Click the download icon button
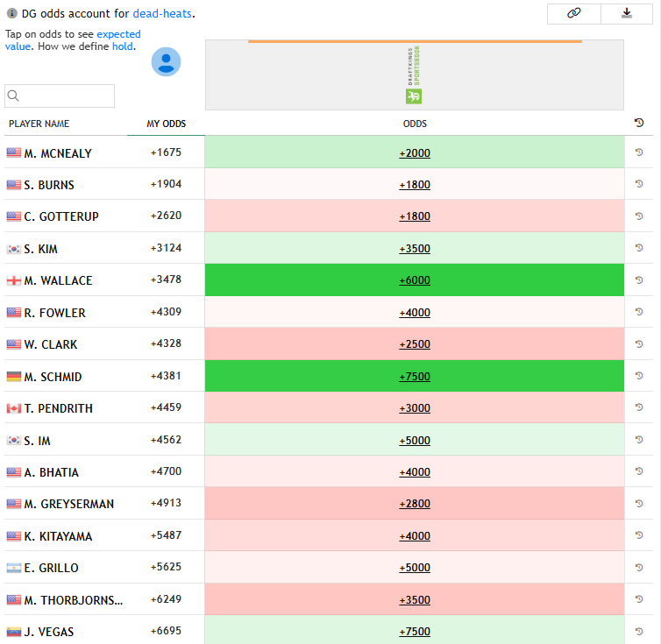Screen dimensions: 661x644 point(627,13)
